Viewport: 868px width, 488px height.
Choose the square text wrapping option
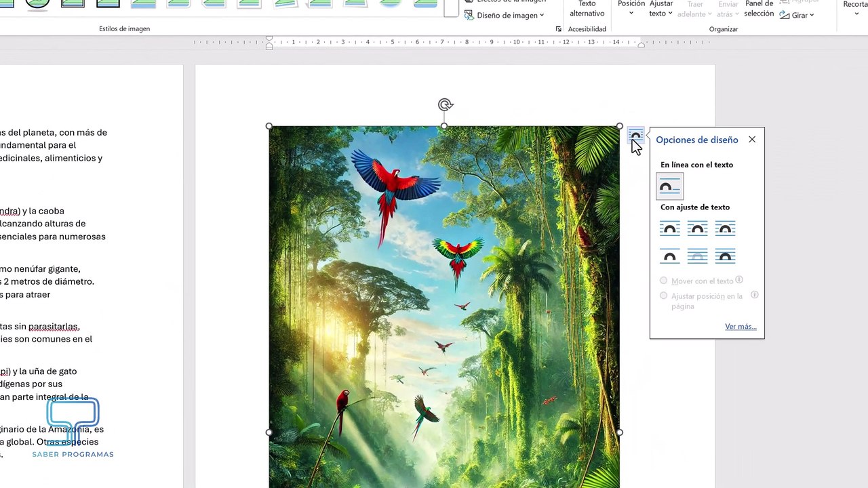click(x=669, y=228)
